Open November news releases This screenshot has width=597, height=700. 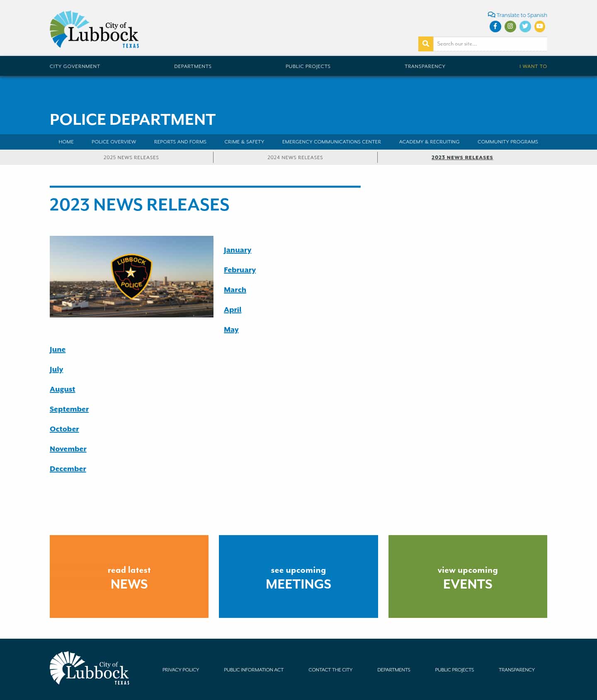68,449
